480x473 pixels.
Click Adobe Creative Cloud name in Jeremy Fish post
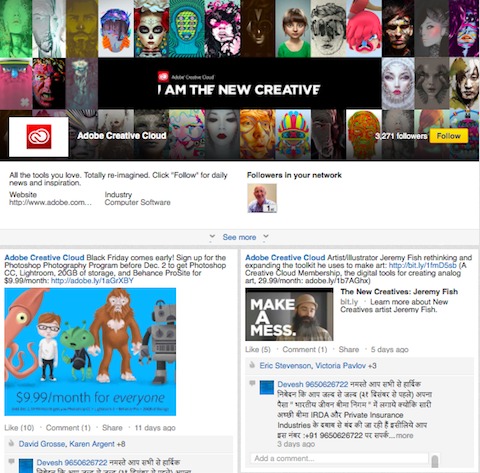coord(285,258)
